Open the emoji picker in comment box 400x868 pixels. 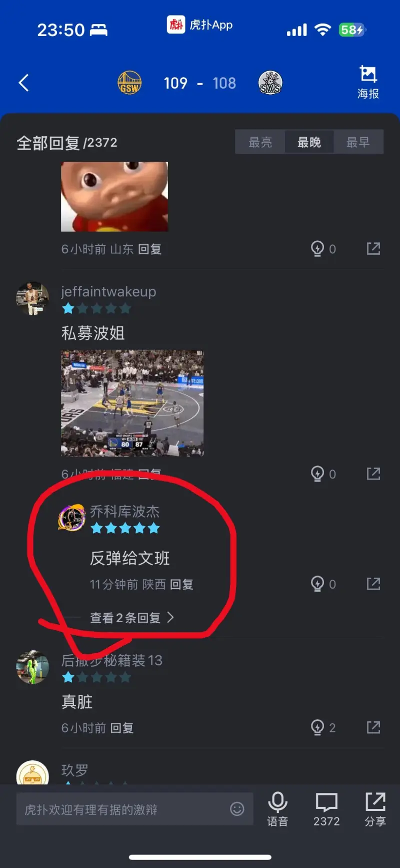(x=237, y=808)
